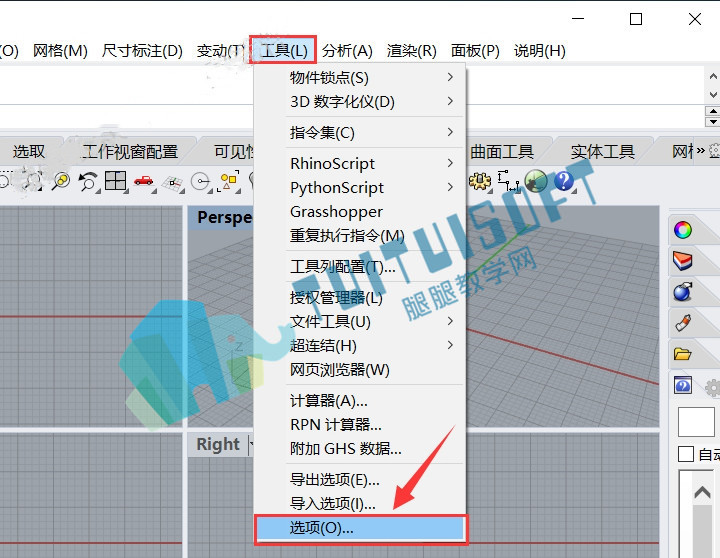Expand the 指令集(C) submenu

359,132
